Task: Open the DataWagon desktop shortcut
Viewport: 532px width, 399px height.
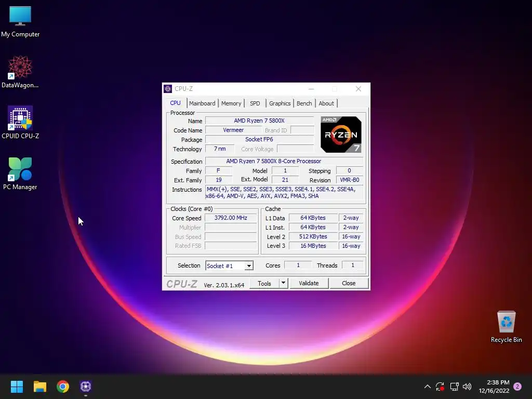Action: (20, 72)
